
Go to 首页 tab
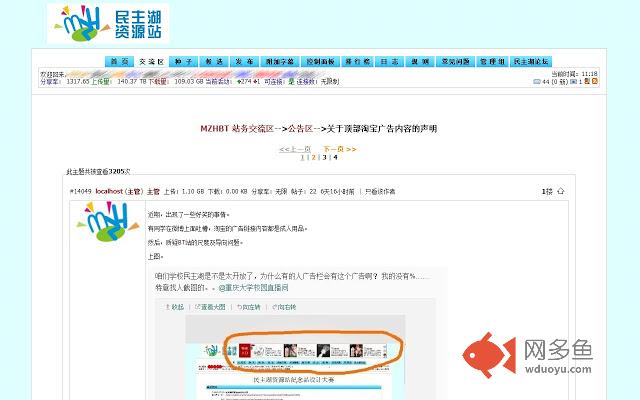pos(119,61)
